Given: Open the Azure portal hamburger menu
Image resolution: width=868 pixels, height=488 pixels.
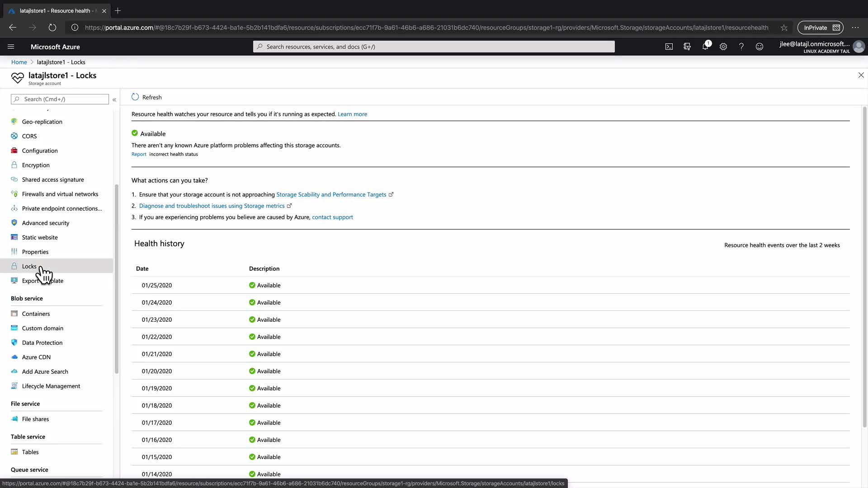Looking at the screenshot, I should coord(11,47).
